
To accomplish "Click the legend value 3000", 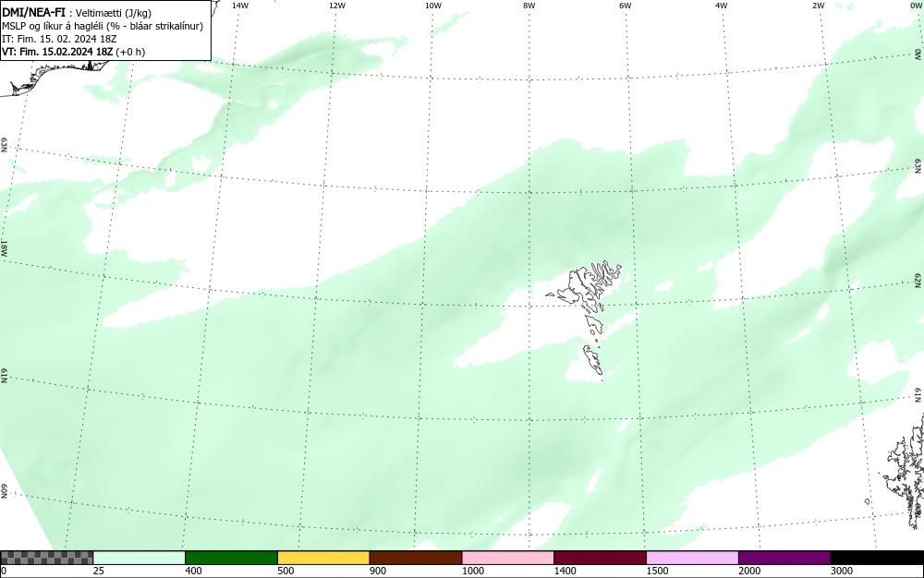I will [842, 571].
